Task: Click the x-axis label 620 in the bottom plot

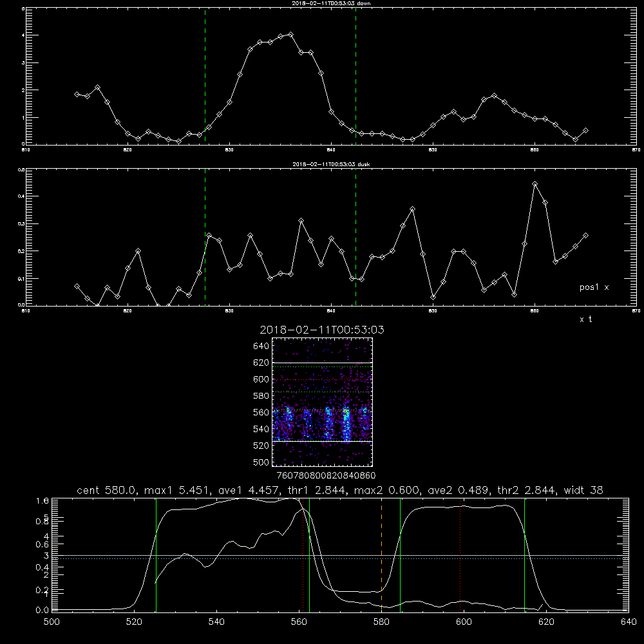Action: pos(546,622)
